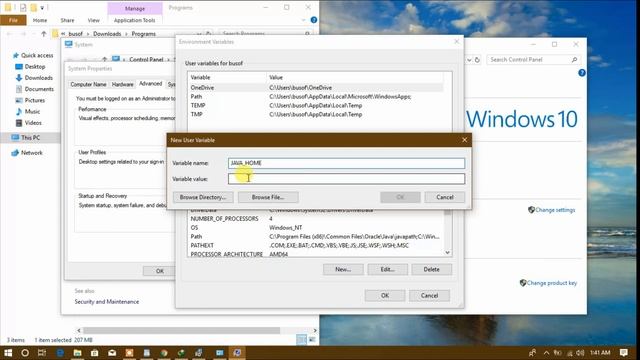Open Hardware tab in System Properties
Viewport: 640px width, 360px height.
(122, 84)
